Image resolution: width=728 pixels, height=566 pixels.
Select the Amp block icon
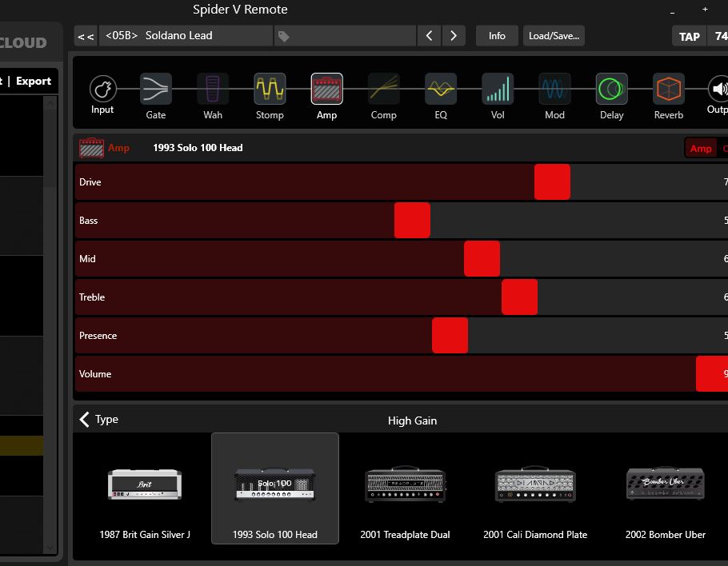tap(327, 89)
